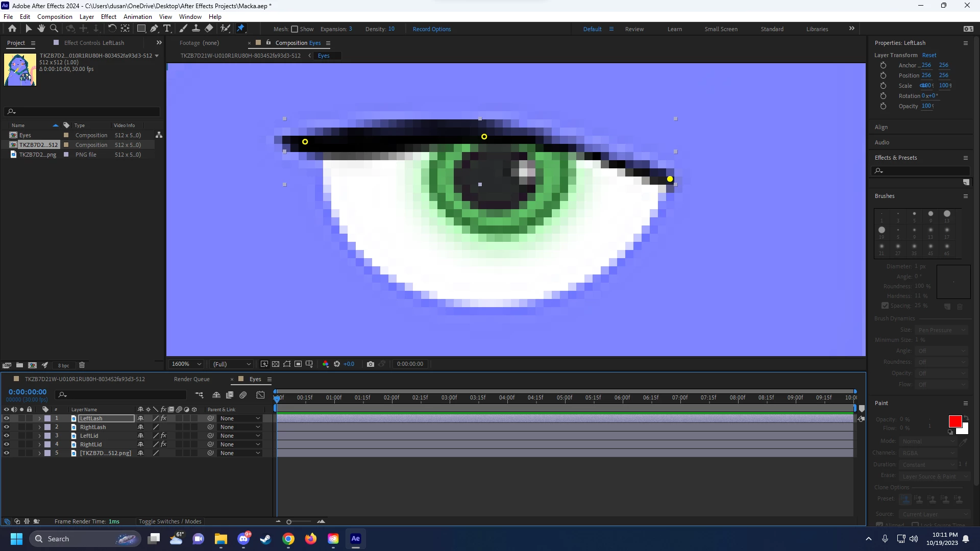Select the Roto Brush tool
The height and width of the screenshot is (551, 980).
coord(225,29)
